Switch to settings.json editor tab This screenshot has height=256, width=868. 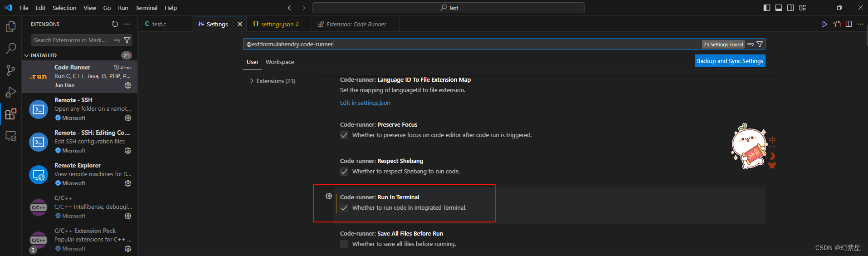279,24
